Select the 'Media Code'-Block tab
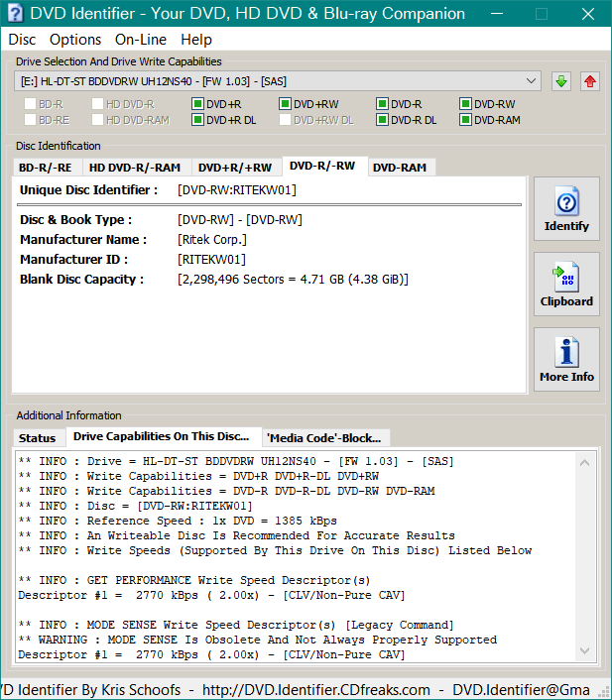Screen dimensions: 612x700 [x=325, y=437]
